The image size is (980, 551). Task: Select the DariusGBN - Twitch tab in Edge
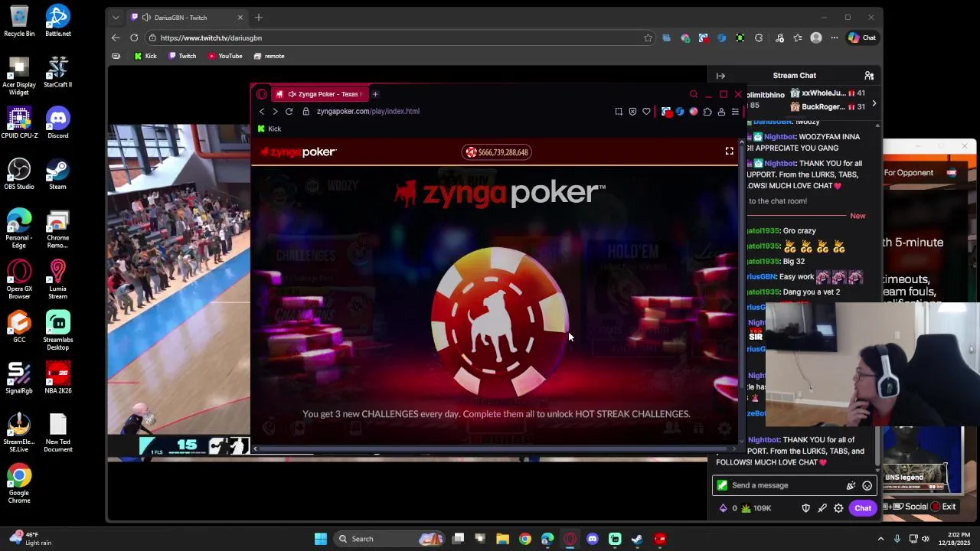[186, 18]
